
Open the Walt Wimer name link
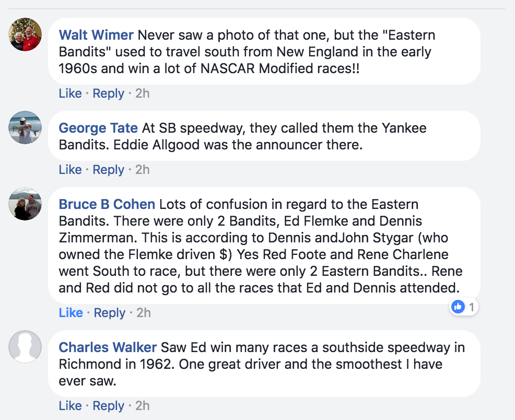tap(96, 35)
